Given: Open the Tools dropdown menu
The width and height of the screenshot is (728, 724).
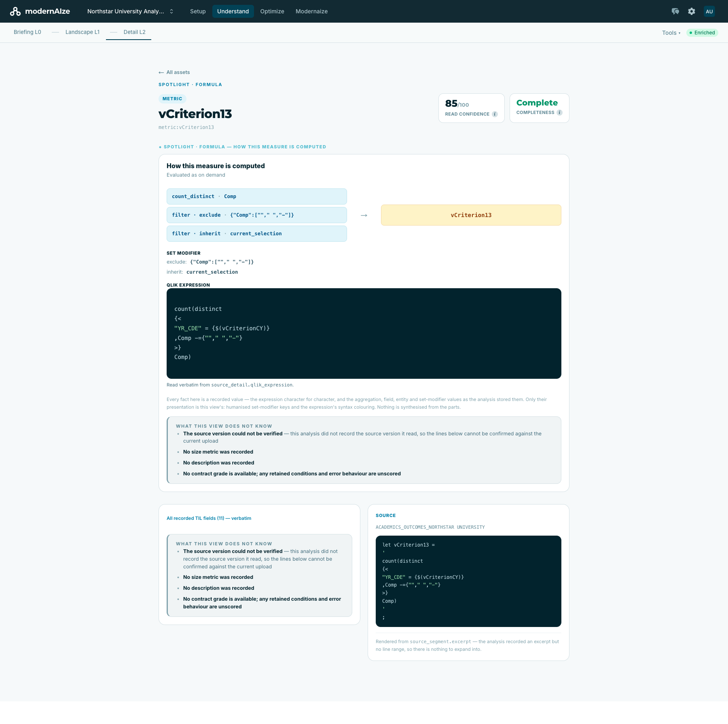Looking at the screenshot, I should [671, 33].
